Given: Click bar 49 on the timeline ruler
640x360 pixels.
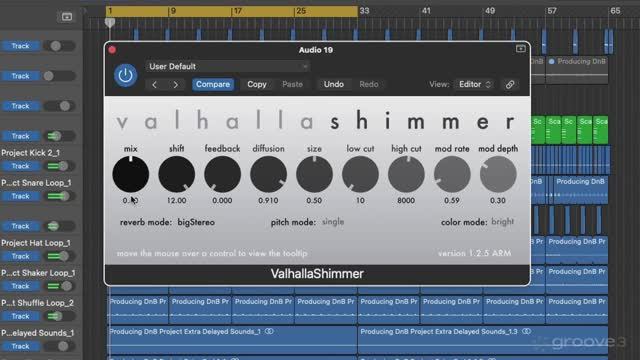Looking at the screenshot, I should pyautogui.click(x=490, y=11).
